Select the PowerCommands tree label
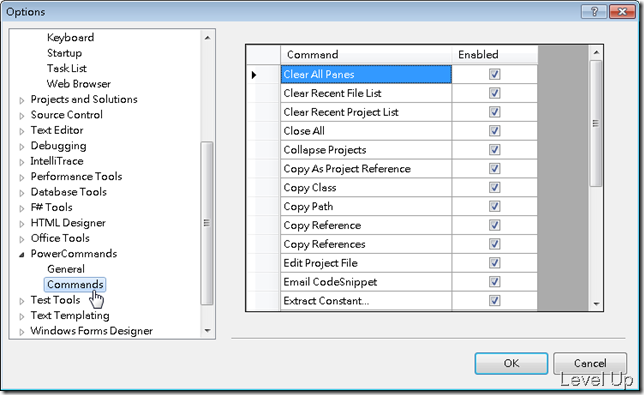 [x=74, y=253]
